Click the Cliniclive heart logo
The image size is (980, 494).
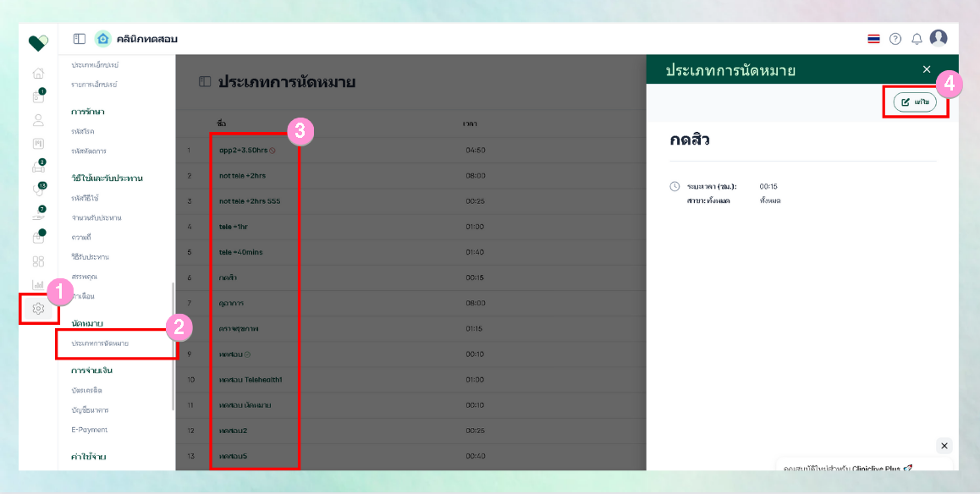(38, 41)
